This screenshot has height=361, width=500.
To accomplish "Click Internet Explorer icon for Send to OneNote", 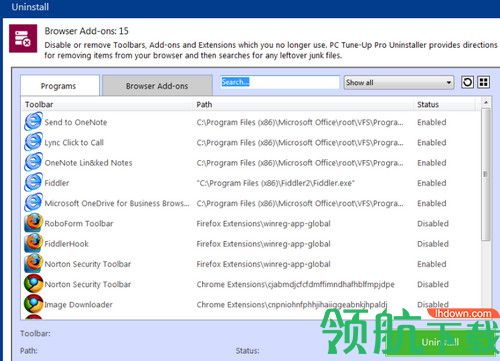I will click(x=33, y=121).
